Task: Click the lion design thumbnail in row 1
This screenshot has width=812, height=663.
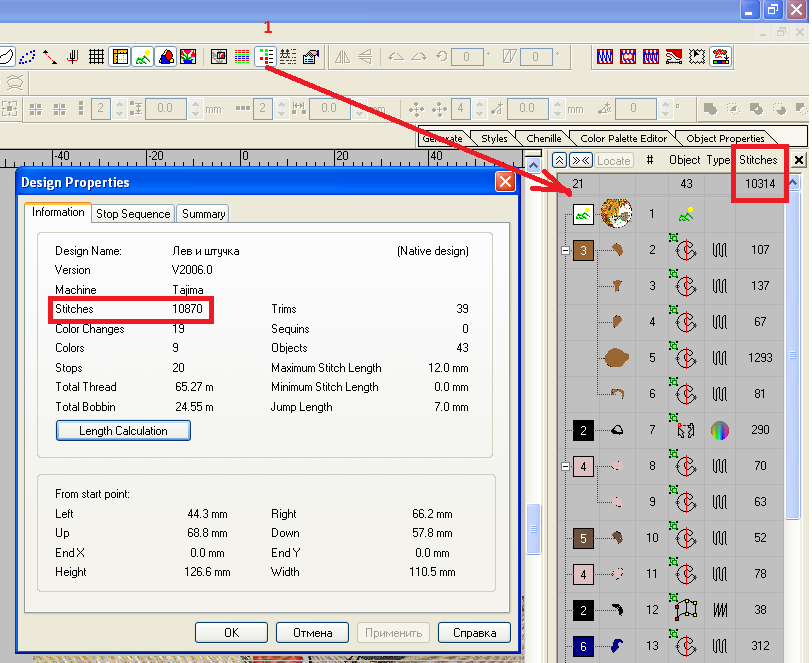Action: 615,213
